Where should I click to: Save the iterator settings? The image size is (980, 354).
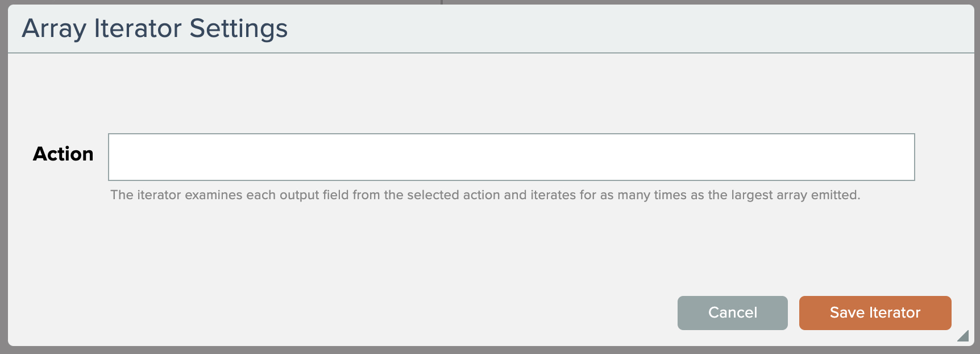point(875,312)
